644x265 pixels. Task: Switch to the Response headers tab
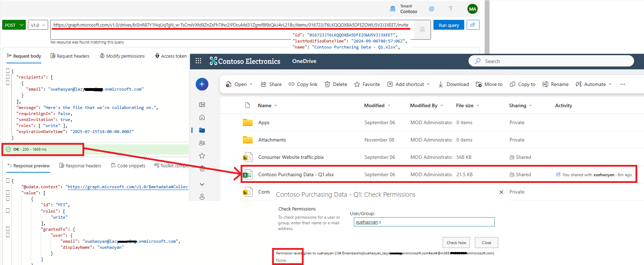coord(80,166)
